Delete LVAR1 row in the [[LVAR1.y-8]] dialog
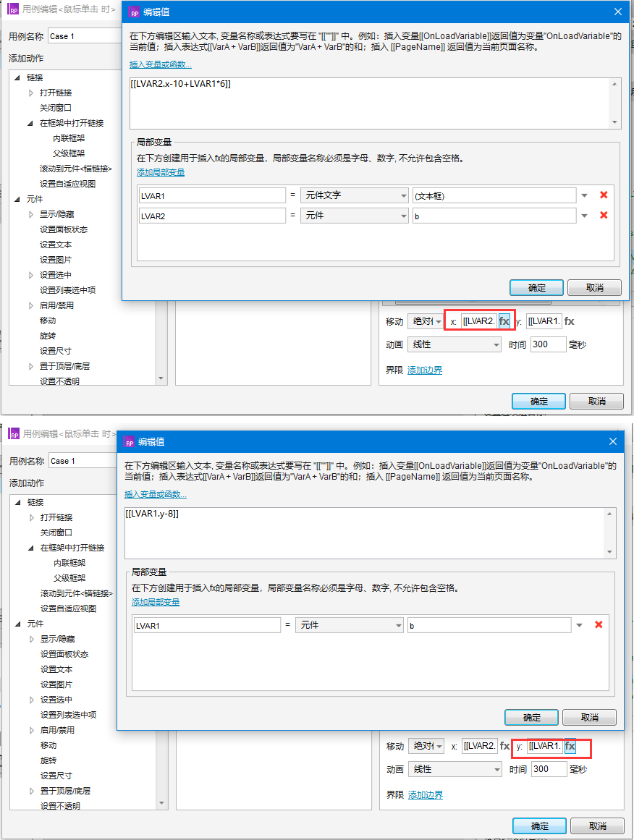Image resolution: width=634 pixels, height=840 pixels. point(599,625)
